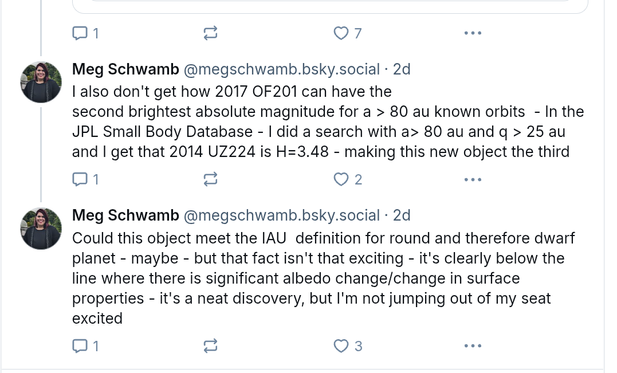
Task: Like the post with 3 likes
Action: click(x=348, y=346)
